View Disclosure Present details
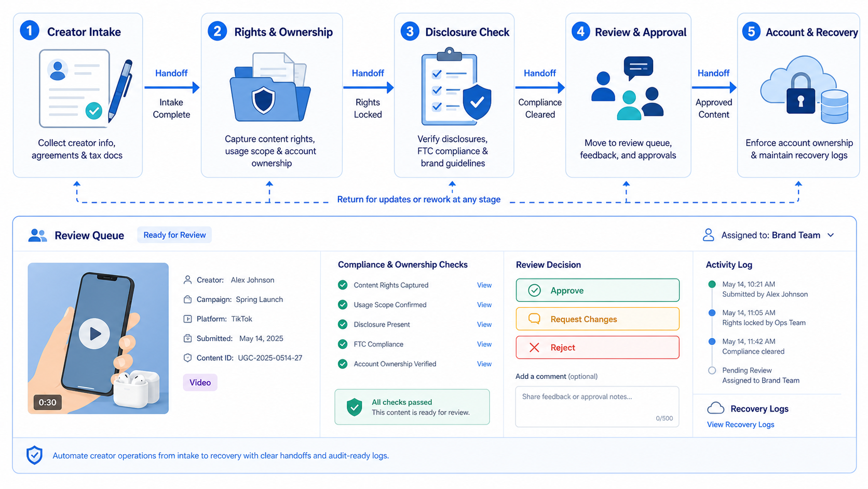This screenshot has width=868, height=489. tap(484, 325)
